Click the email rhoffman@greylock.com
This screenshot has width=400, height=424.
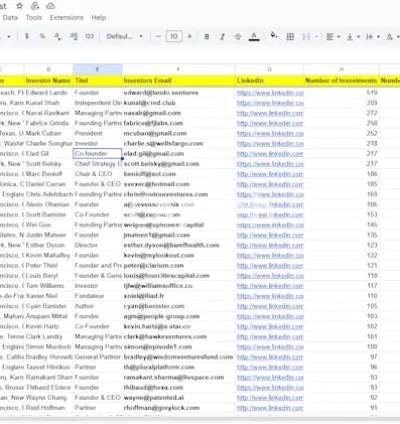[162, 408]
